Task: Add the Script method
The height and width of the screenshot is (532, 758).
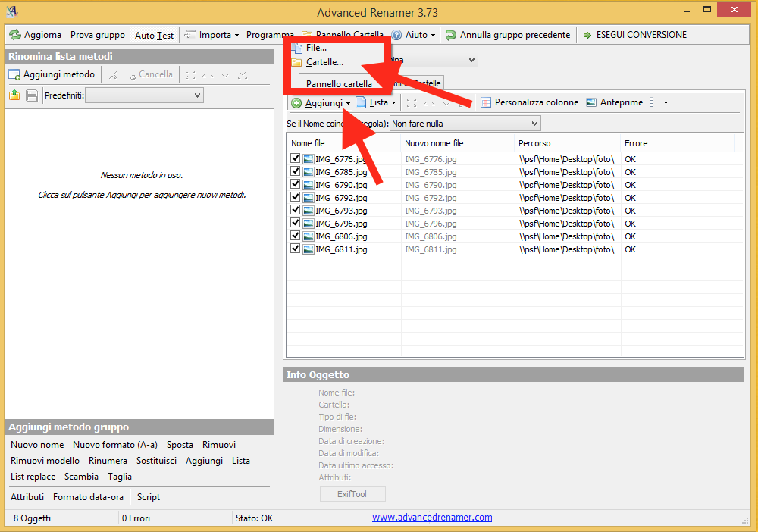Action: (x=149, y=496)
